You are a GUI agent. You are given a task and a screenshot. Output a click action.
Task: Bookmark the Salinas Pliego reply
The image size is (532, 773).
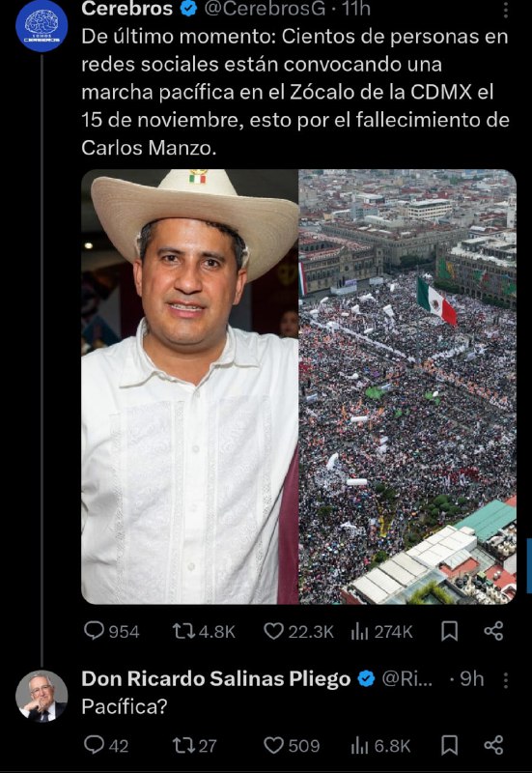449,745
